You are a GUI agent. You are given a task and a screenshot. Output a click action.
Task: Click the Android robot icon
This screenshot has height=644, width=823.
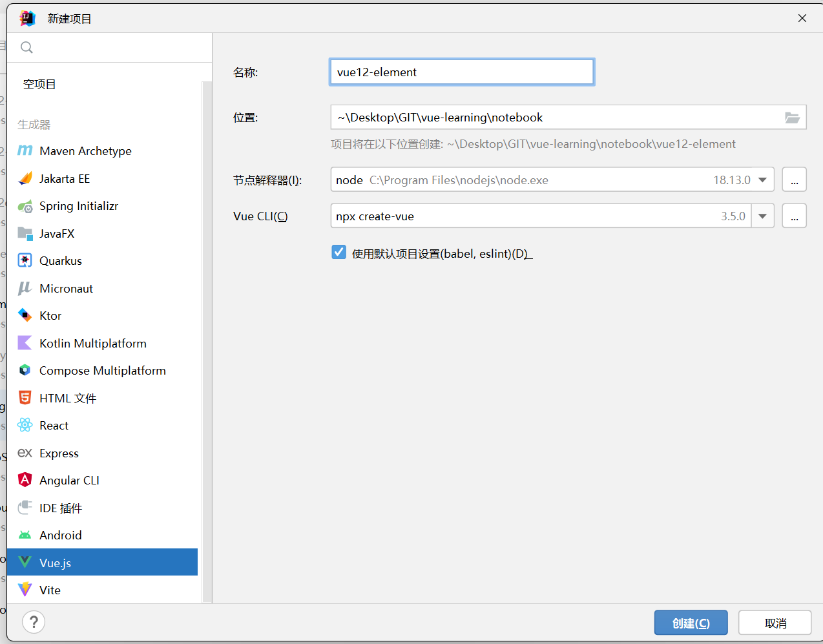(25, 535)
